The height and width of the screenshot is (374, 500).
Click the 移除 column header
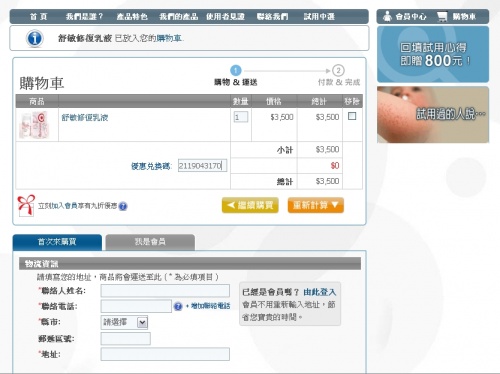[x=352, y=101]
